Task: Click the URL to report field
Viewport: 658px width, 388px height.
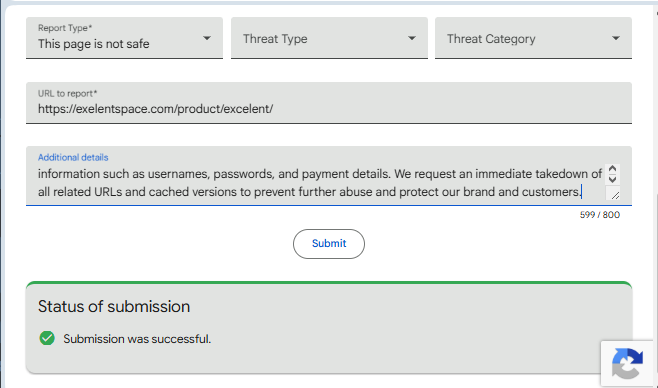Action: pos(329,103)
